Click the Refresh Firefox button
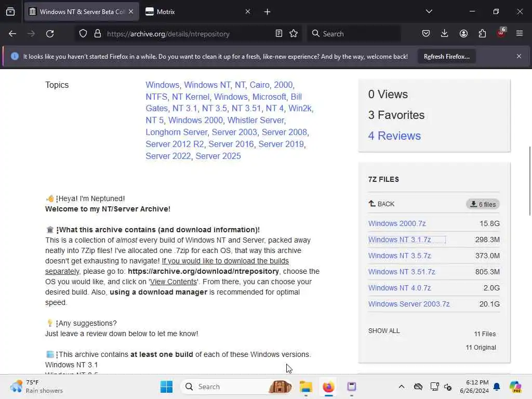532x399 pixels. [446, 57]
